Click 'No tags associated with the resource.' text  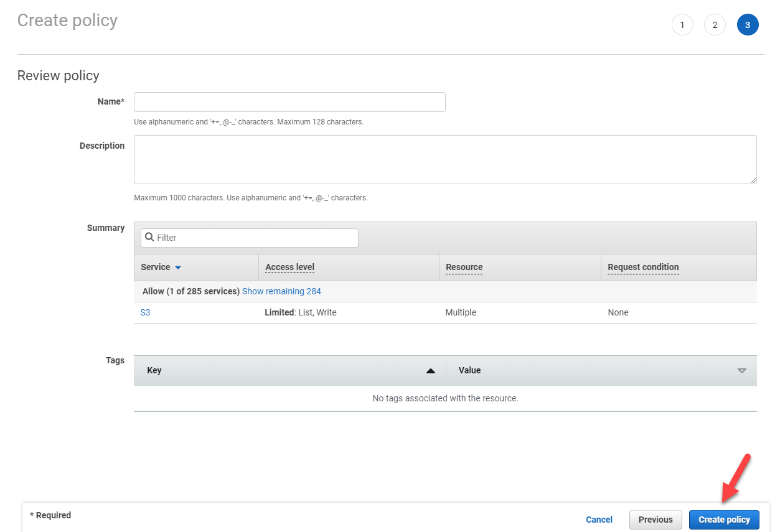pos(445,398)
